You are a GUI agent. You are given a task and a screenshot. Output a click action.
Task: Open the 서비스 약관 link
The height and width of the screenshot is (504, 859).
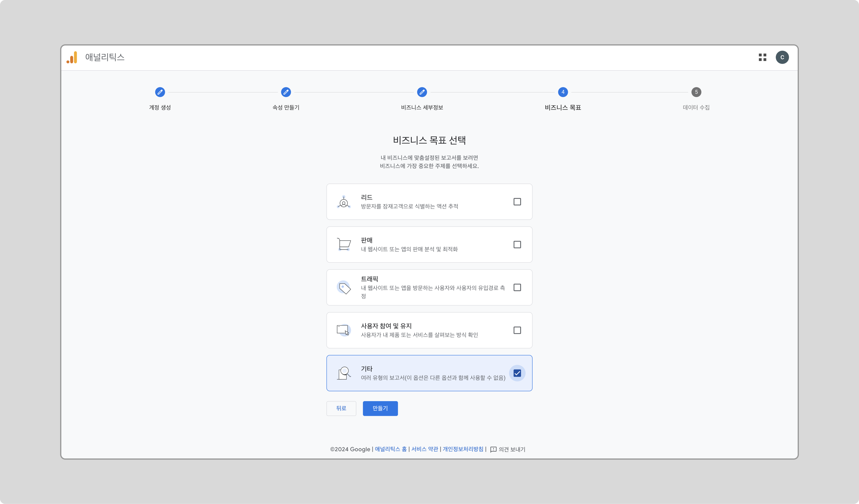pyautogui.click(x=425, y=449)
